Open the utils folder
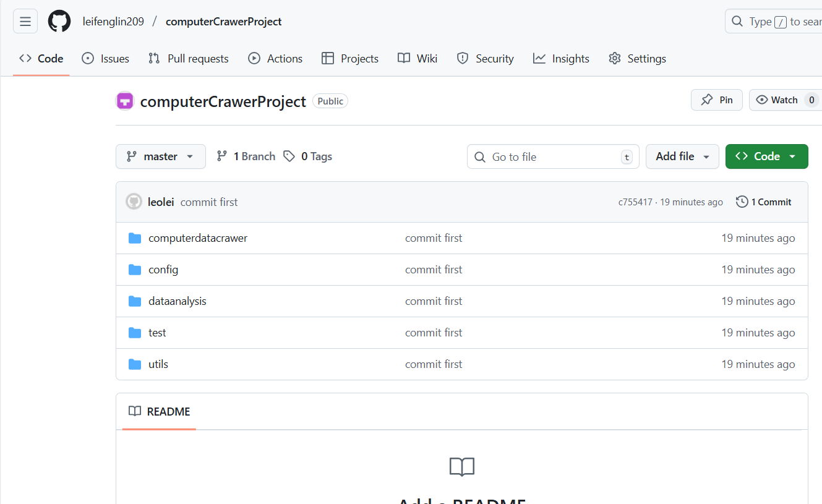This screenshot has height=504, width=822. [158, 364]
